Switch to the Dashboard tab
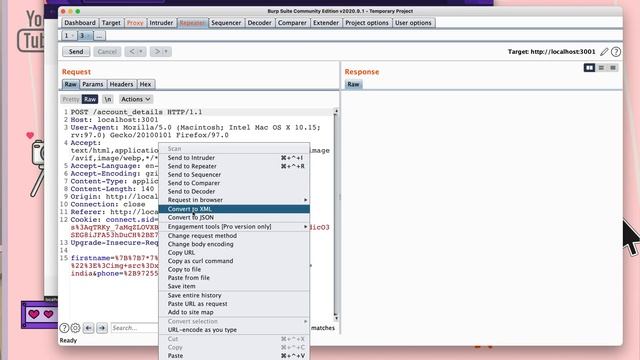 click(x=80, y=23)
